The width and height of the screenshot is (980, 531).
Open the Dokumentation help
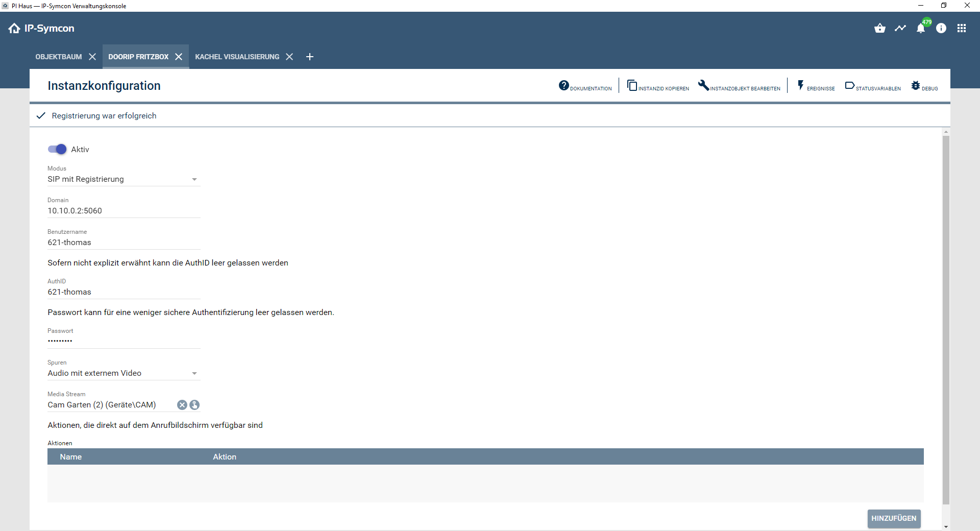585,86
